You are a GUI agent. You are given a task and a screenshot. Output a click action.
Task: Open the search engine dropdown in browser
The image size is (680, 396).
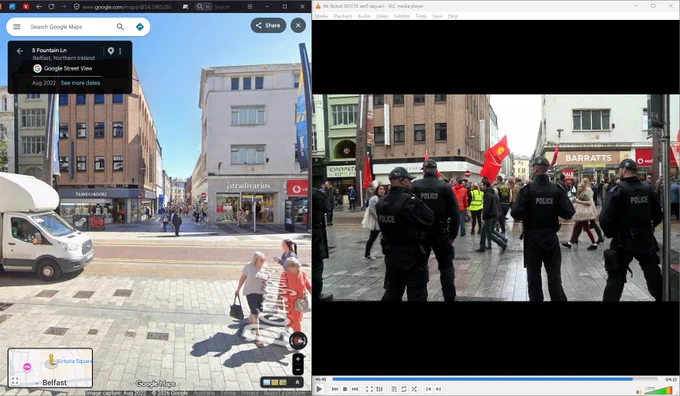[203, 7]
